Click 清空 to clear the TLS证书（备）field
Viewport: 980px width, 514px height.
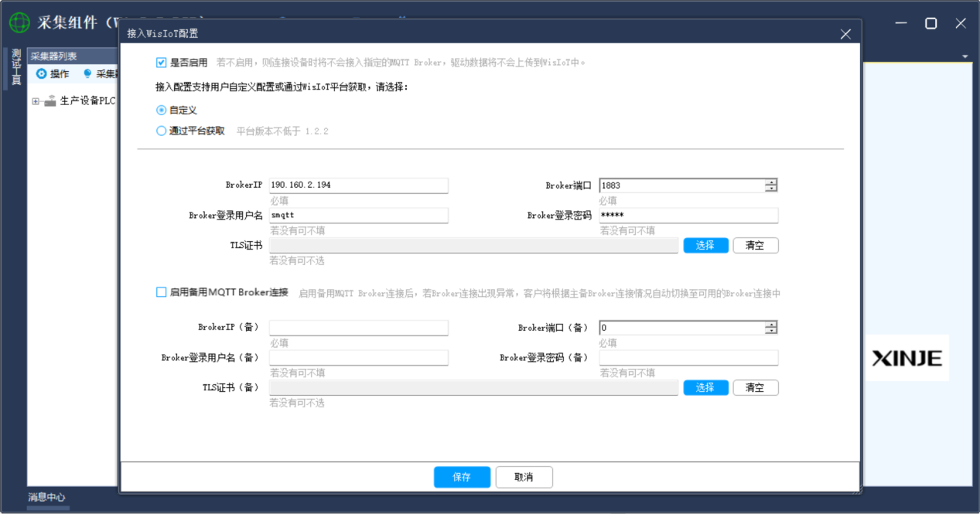(x=755, y=387)
